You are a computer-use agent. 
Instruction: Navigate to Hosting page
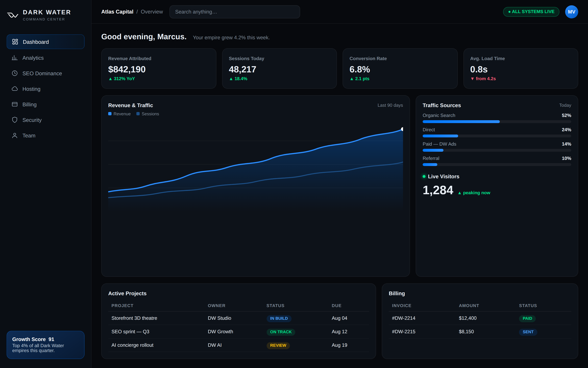(46, 89)
